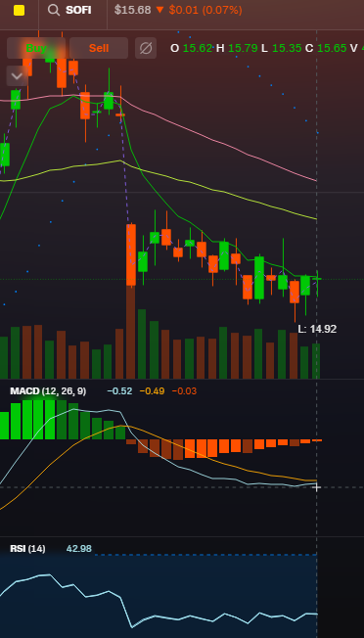This screenshot has width=364, height=638.
Task: Open the symbol search magnifier icon
Action: click(x=54, y=10)
